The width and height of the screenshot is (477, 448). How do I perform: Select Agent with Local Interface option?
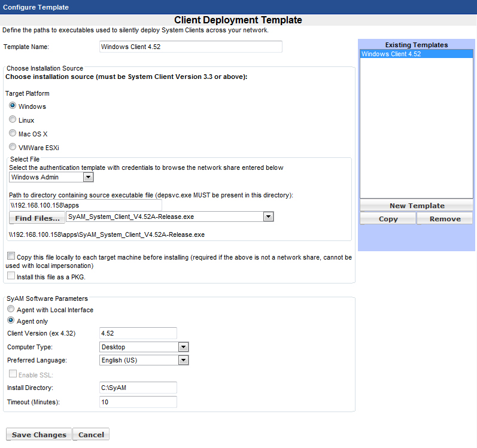coord(11,310)
